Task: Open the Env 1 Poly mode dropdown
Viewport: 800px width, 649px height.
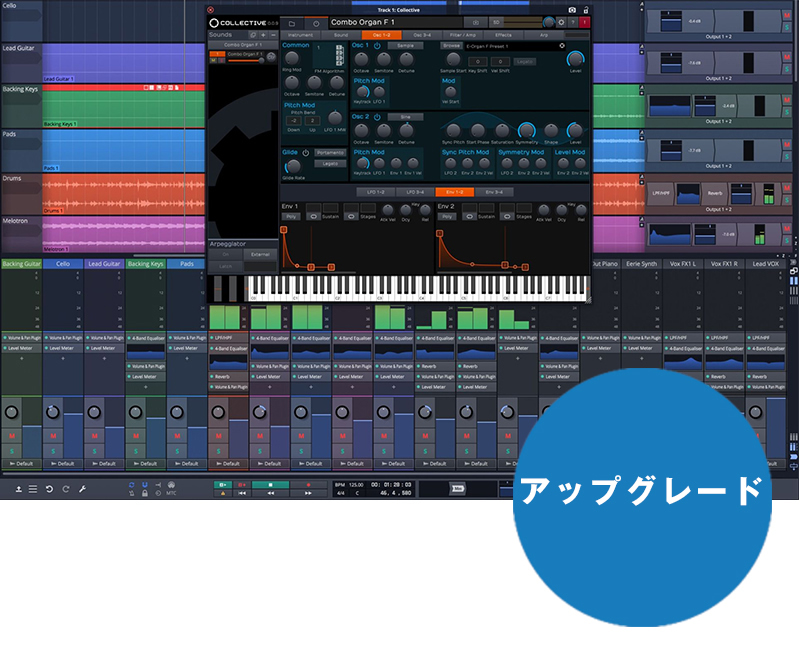Action: click(x=291, y=216)
